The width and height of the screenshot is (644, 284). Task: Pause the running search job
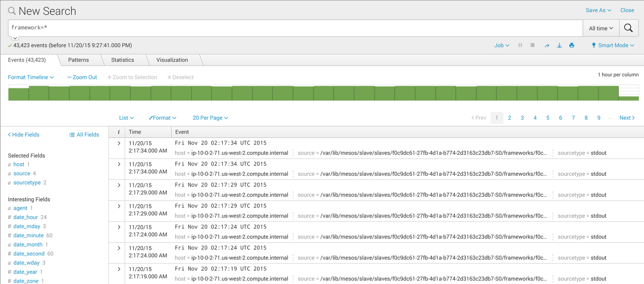(x=520, y=45)
